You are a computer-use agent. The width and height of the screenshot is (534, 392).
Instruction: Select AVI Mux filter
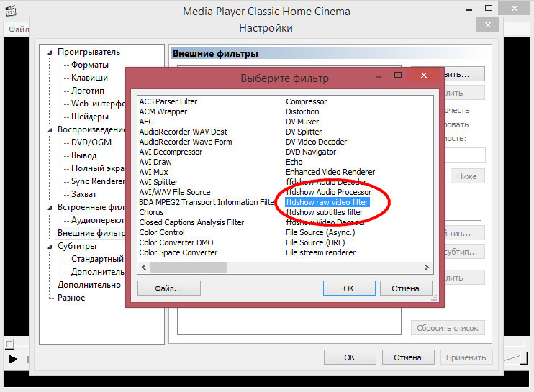(x=153, y=172)
